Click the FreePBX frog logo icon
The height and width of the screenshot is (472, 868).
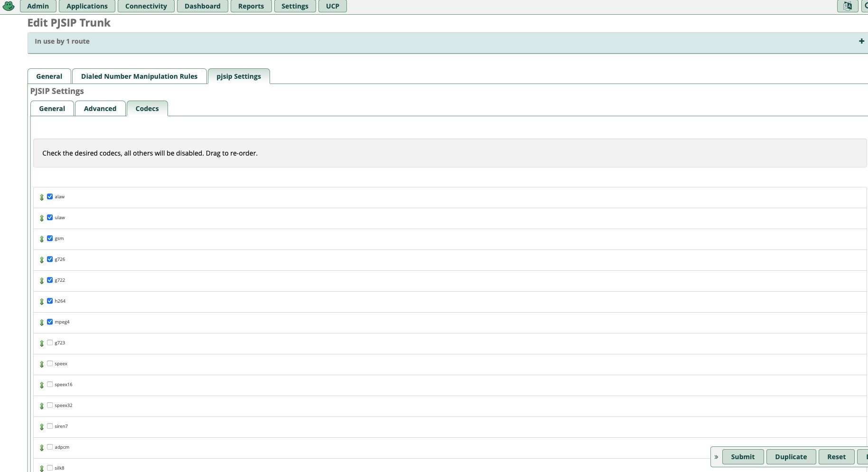coord(9,6)
